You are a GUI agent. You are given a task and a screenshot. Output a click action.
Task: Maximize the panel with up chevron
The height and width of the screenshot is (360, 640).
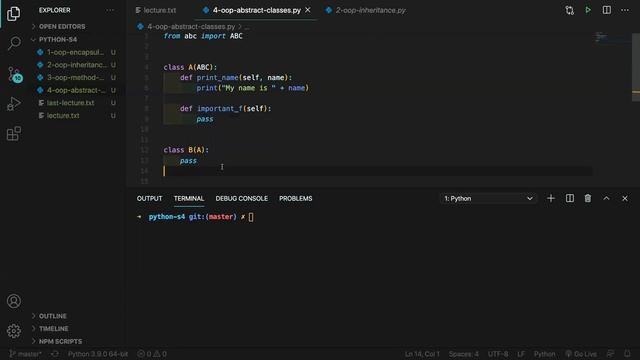tap(607, 198)
